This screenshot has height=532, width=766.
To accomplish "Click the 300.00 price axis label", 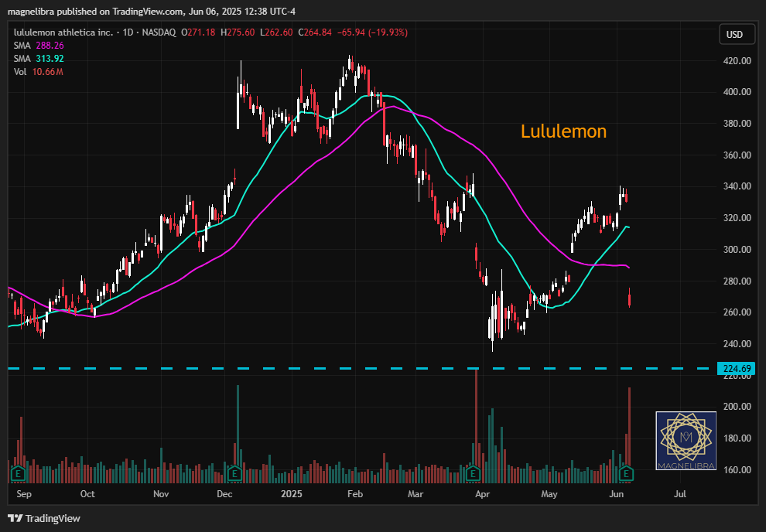I will pyautogui.click(x=737, y=250).
